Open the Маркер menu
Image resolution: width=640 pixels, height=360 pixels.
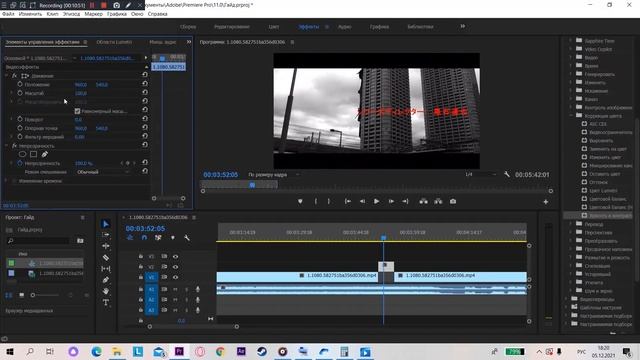93,14
